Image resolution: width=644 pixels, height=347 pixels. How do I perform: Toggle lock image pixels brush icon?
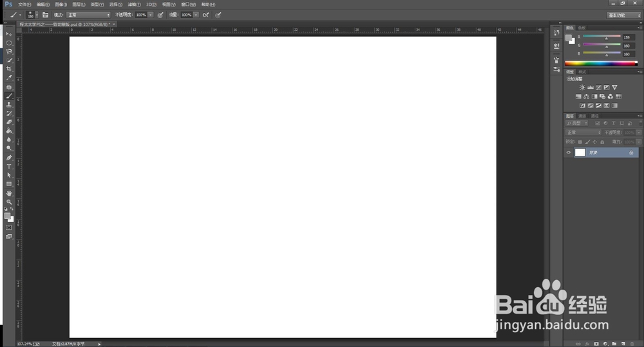587,142
